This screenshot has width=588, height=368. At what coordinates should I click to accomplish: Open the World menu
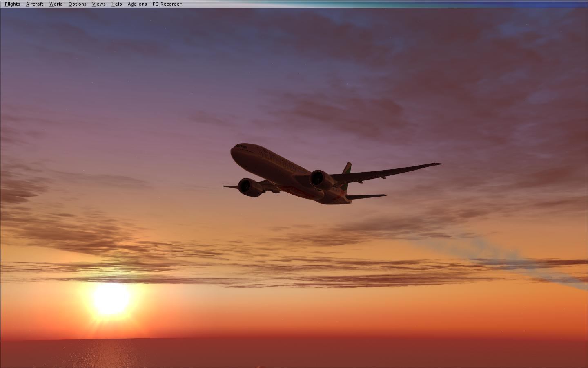click(56, 4)
